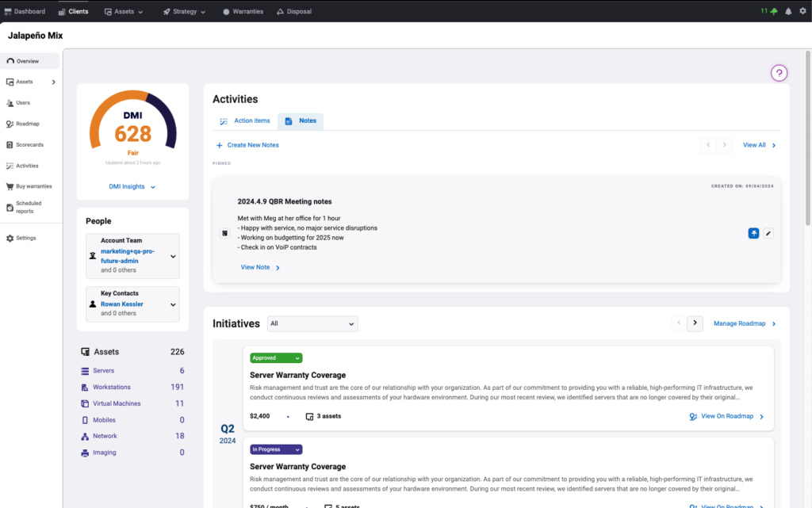The image size is (812, 508).
Task: Click the Account Team person icon
Action: [x=93, y=255]
